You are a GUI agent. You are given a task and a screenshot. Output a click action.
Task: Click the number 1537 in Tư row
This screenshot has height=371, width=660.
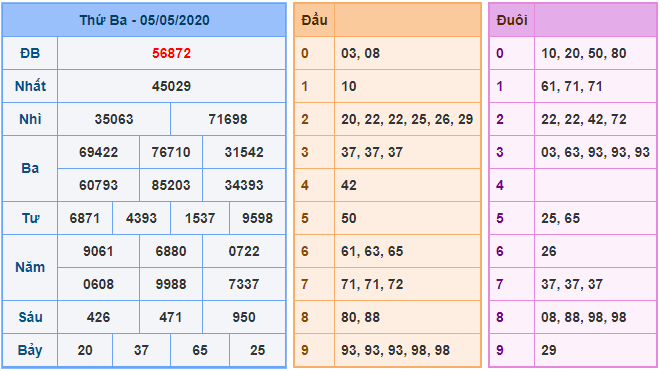[200, 218]
